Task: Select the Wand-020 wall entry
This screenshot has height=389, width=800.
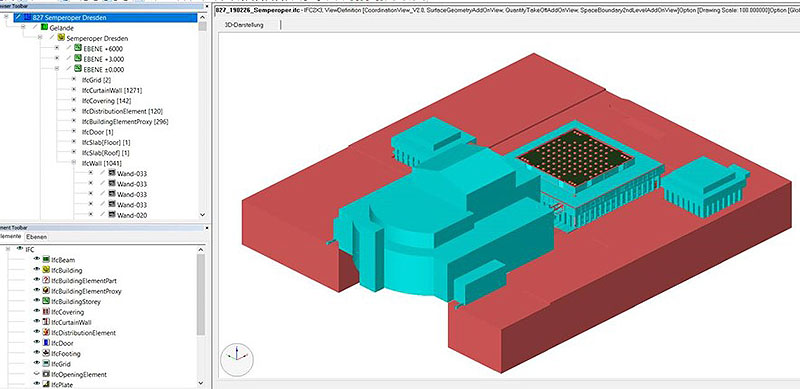Action: coord(132,215)
